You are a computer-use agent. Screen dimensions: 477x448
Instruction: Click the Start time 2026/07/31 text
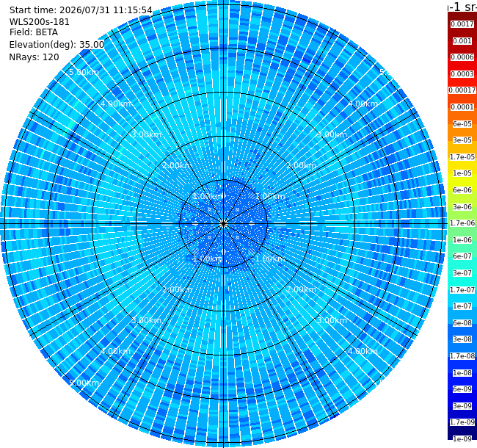pyautogui.click(x=81, y=10)
